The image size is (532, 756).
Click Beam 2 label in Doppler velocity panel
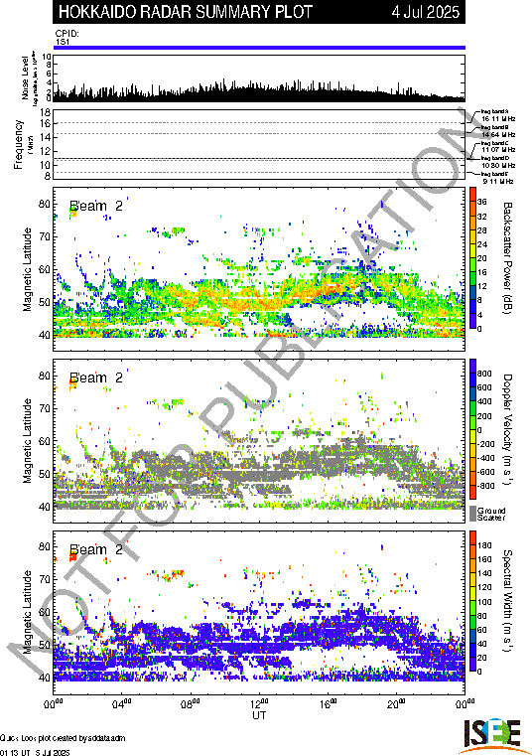click(x=96, y=378)
